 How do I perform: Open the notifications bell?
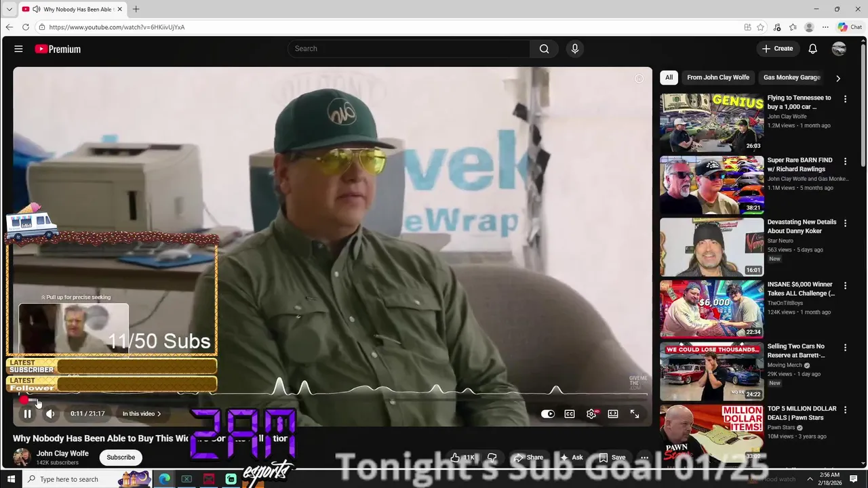[812, 49]
